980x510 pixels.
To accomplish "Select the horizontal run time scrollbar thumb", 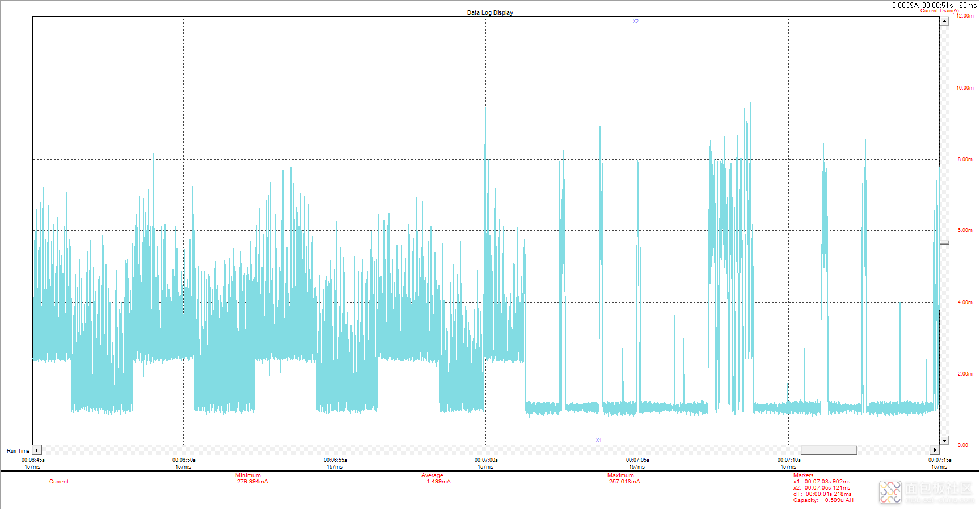I will (829, 450).
